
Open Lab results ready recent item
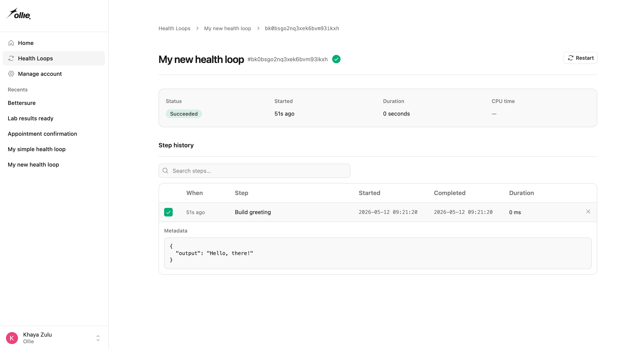point(30,118)
